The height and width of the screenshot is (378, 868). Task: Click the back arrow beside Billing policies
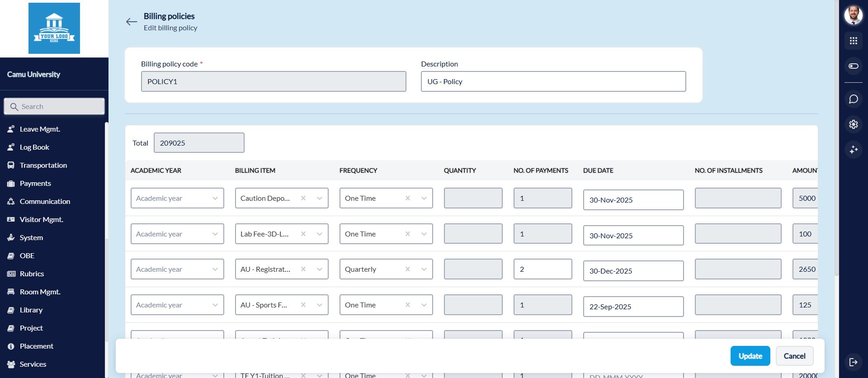[132, 22]
